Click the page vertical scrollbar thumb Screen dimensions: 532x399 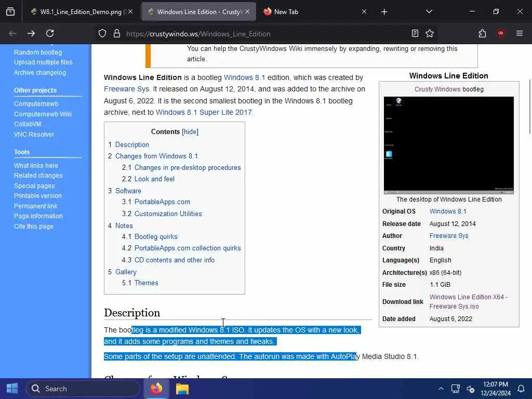(x=529, y=107)
